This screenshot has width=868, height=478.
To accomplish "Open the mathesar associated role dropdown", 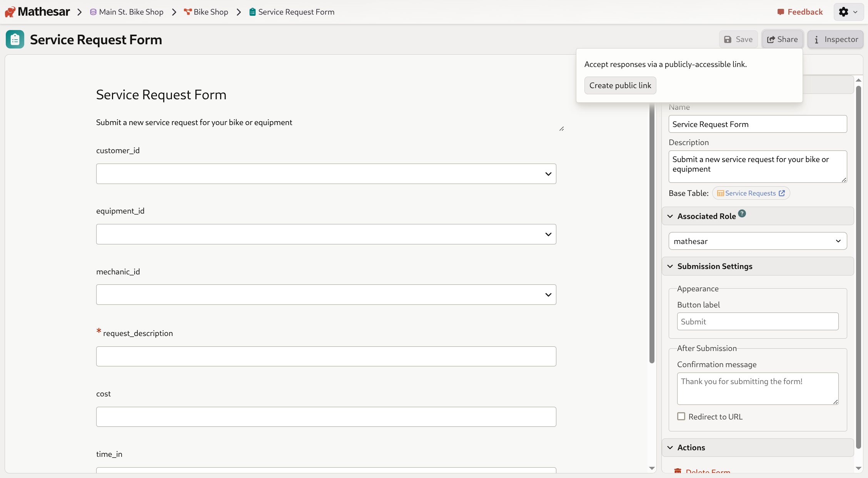I will 757,241.
